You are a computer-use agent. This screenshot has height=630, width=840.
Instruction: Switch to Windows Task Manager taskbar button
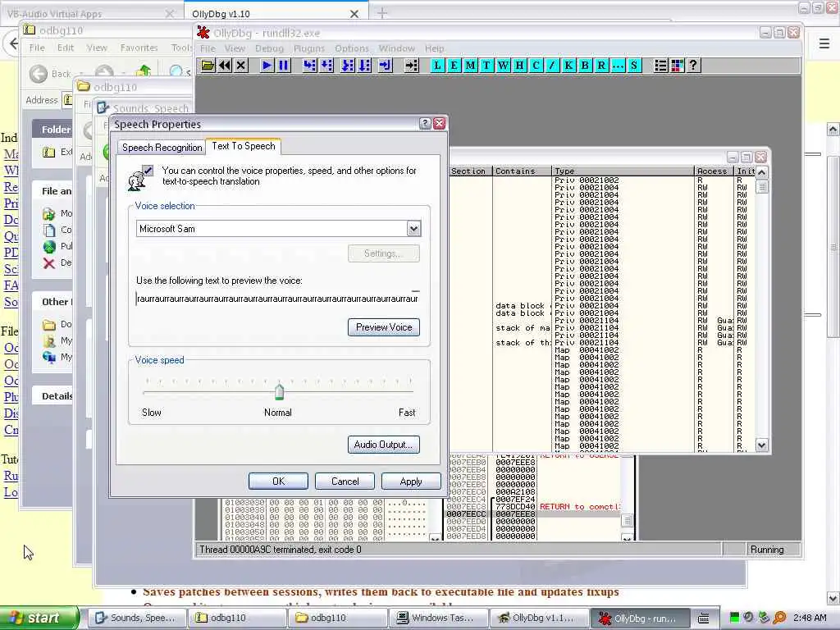click(x=438, y=618)
